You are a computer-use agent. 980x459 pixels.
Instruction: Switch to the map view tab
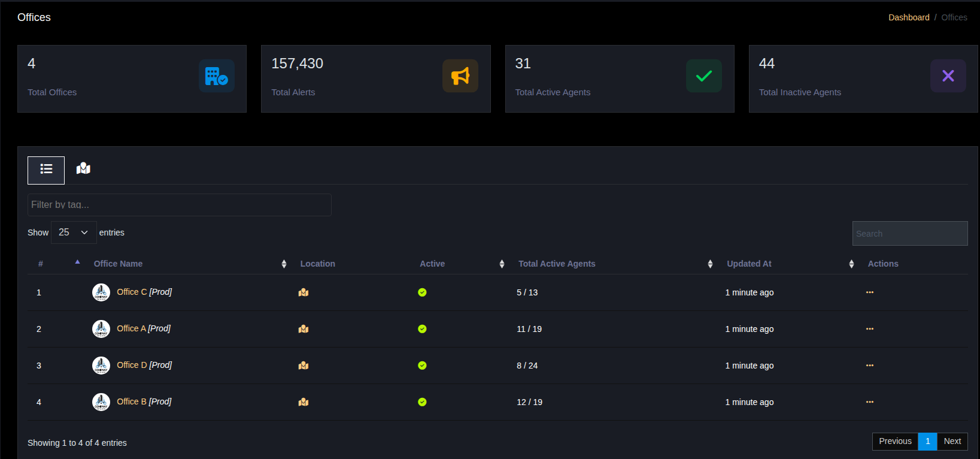pos(83,169)
